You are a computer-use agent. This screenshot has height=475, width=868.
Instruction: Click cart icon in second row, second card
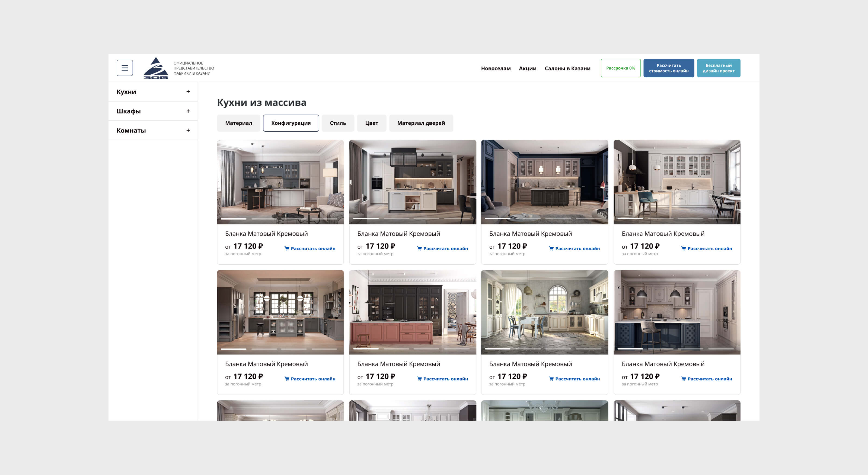(419, 379)
